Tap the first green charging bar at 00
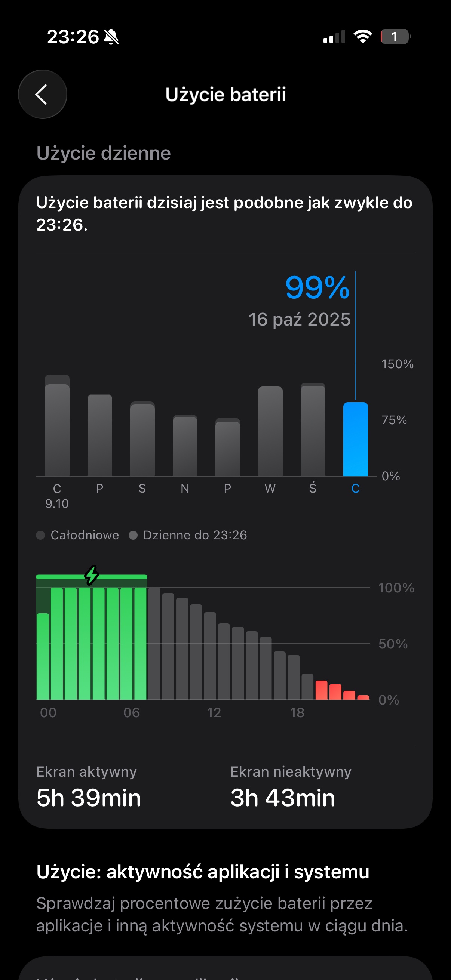This screenshot has height=980, width=451. [x=43, y=656]
